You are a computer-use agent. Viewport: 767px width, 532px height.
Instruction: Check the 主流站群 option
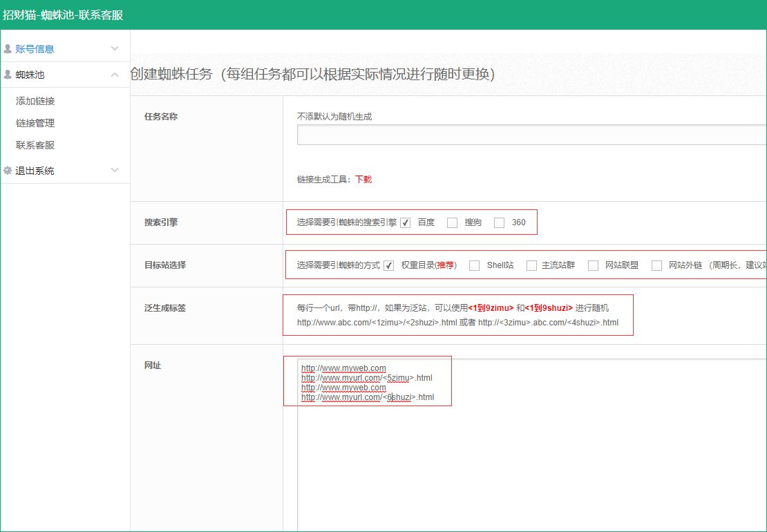coord(531,265)
